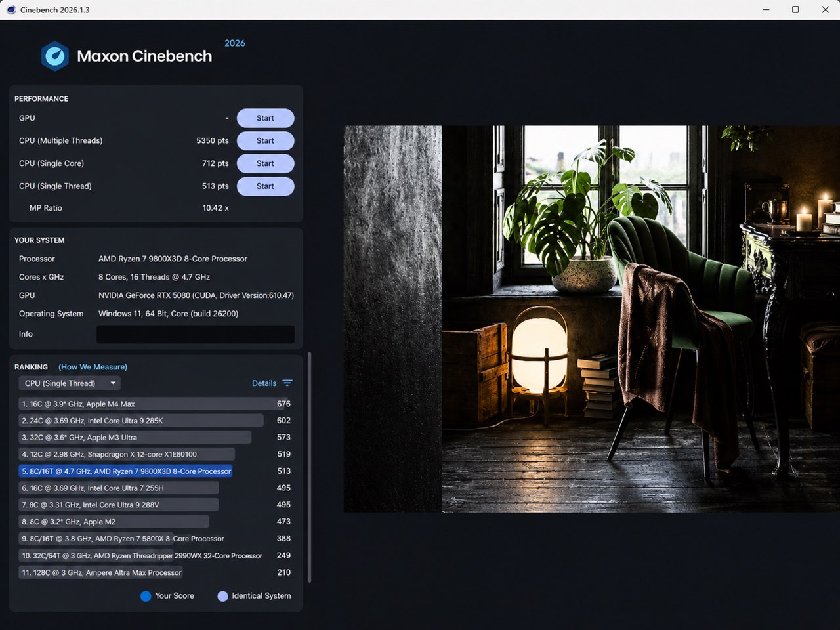
Task: Minimize the Cinebench window
Action: [766, 10]
